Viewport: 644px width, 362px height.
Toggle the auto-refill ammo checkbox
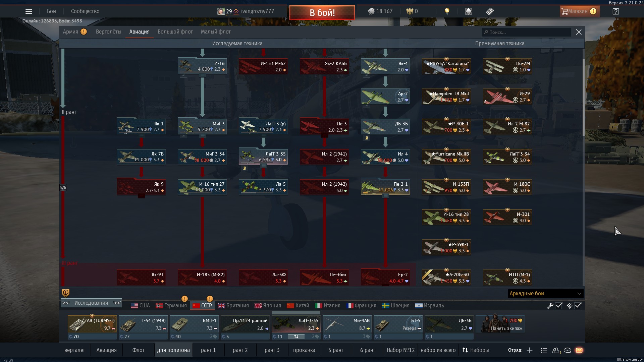(x=578, y=306)
